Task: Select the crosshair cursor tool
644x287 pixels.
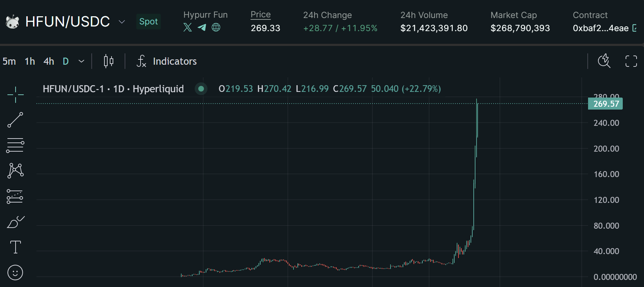Action: coord(15,95)
